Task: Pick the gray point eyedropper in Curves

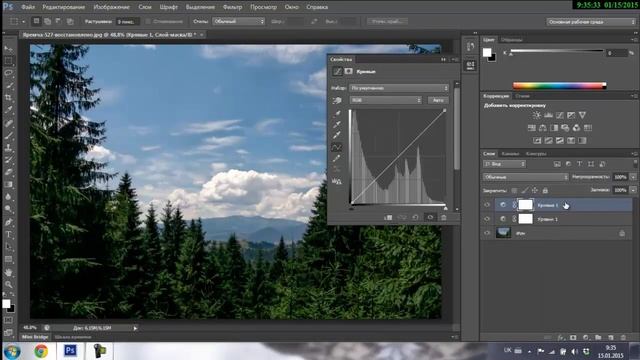Action: tap(337, 124)
